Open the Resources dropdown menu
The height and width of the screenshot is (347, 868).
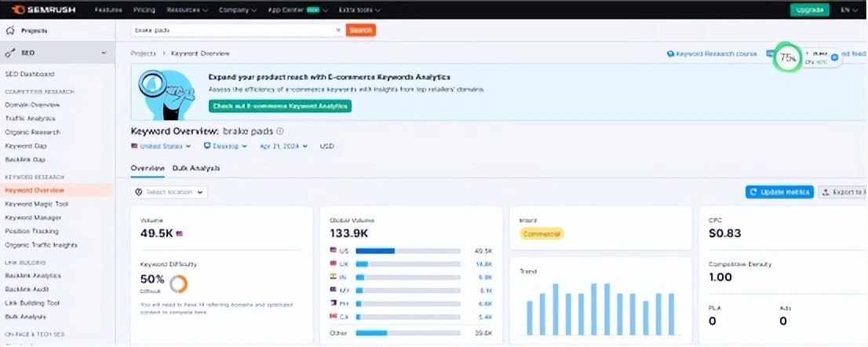[x=187, y=10]
